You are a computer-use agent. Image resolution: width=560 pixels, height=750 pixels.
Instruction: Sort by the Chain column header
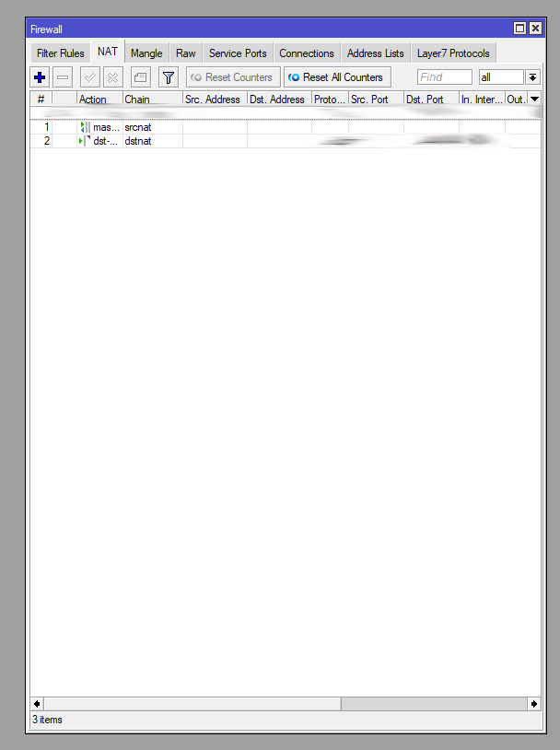[153, 99]
